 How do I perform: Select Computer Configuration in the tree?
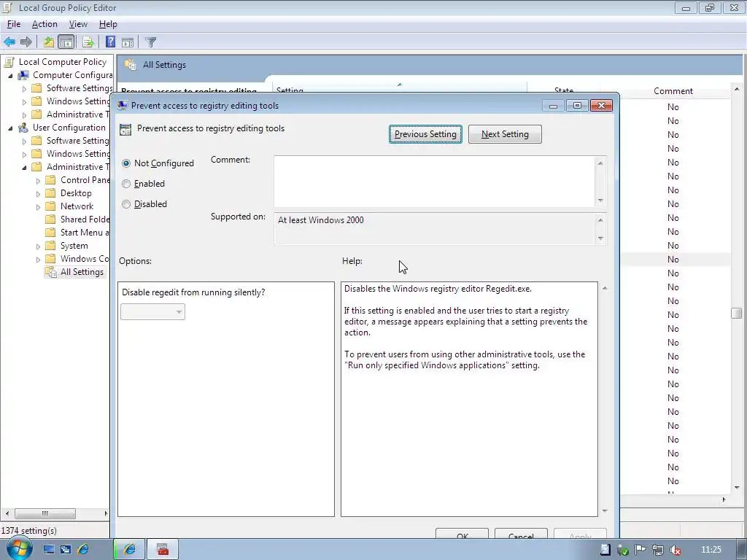click(x=72, y=75)
